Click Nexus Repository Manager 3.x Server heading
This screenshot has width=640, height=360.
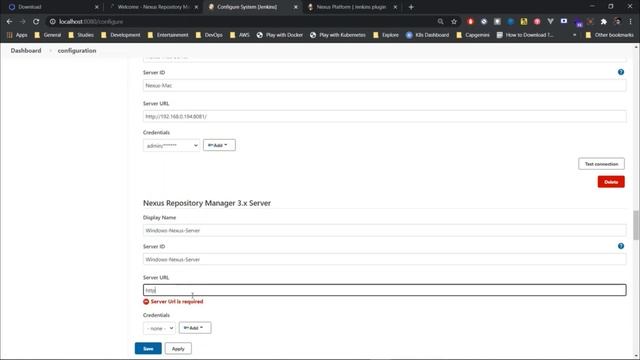tap(207, 203)
